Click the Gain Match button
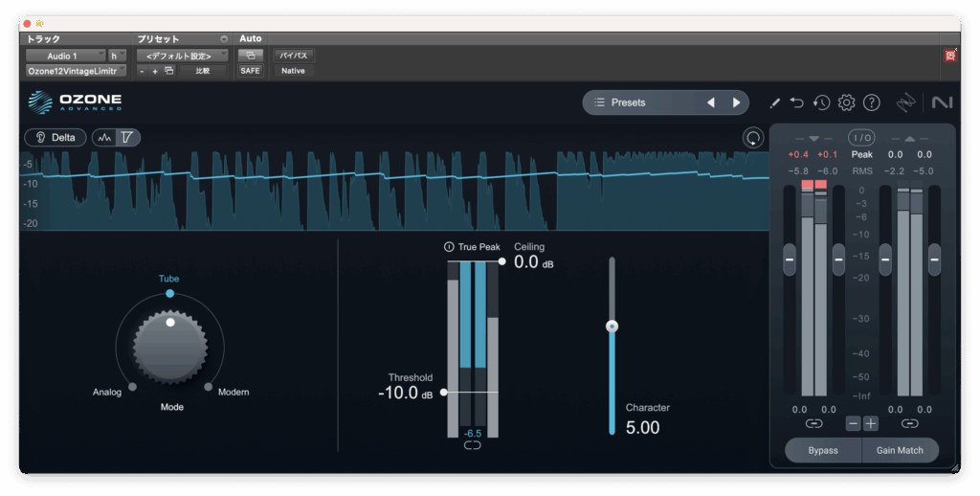 coord(900,450)
